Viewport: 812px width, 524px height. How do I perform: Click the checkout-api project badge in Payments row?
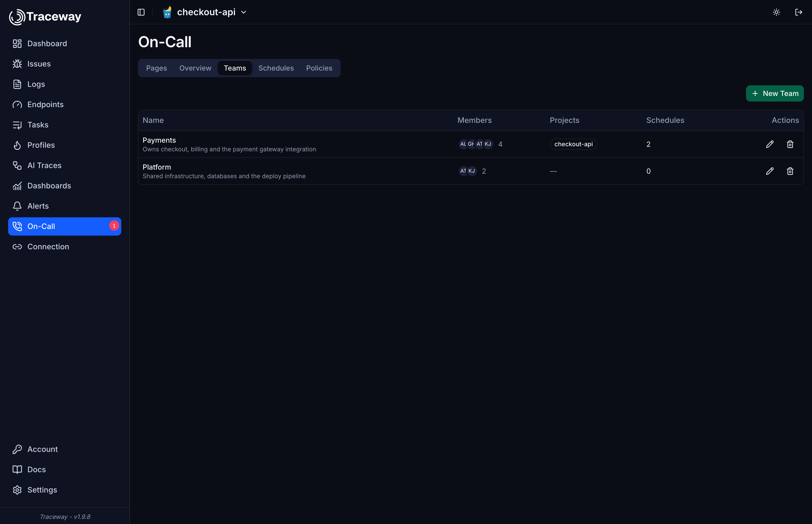(573, 144)
